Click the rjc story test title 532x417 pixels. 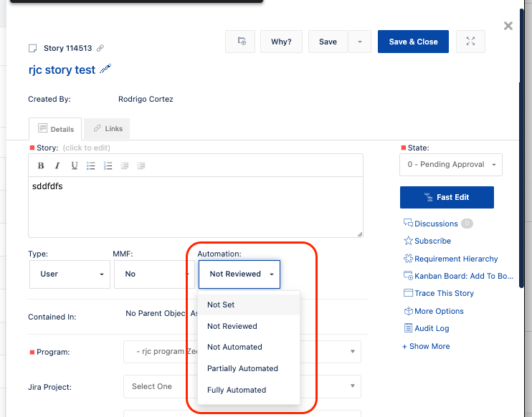tap(62, 69)
